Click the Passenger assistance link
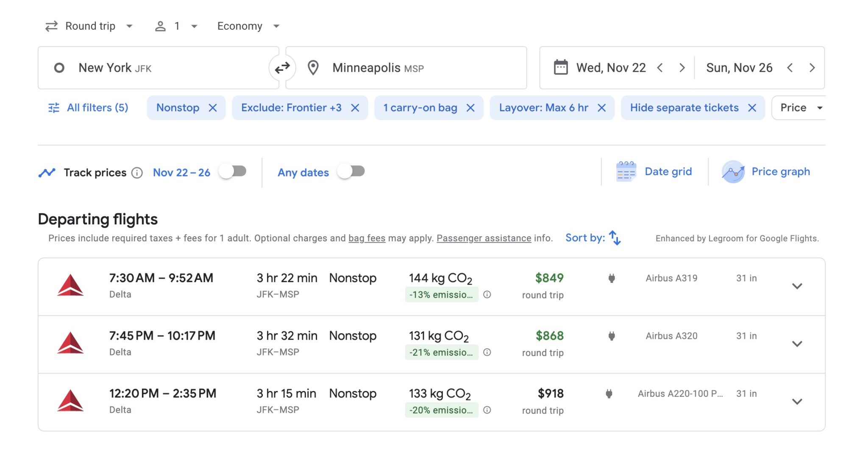Screen dimensions: 868x458 (484, 238)
